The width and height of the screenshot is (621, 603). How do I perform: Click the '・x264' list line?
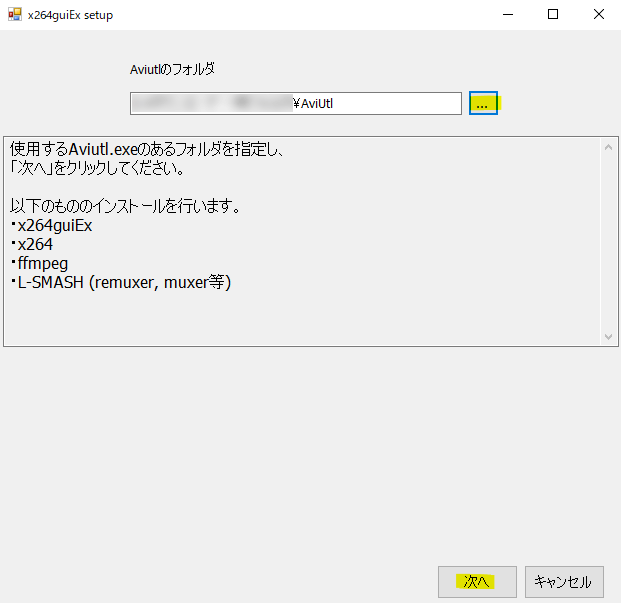point(32,244)
